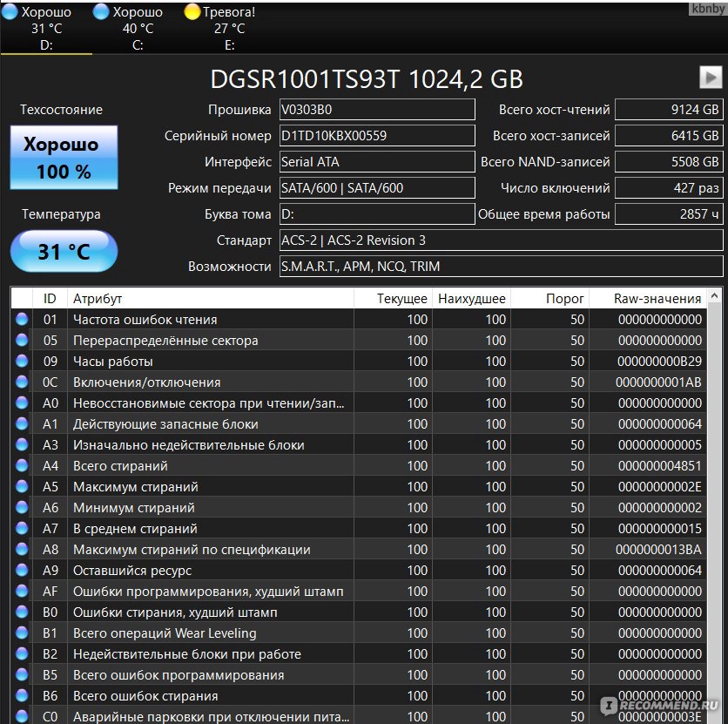Click the blue health circle on the D: tab
Image resolution: width=728 pixels, height=724 pixels.
(x=9, y=11)
